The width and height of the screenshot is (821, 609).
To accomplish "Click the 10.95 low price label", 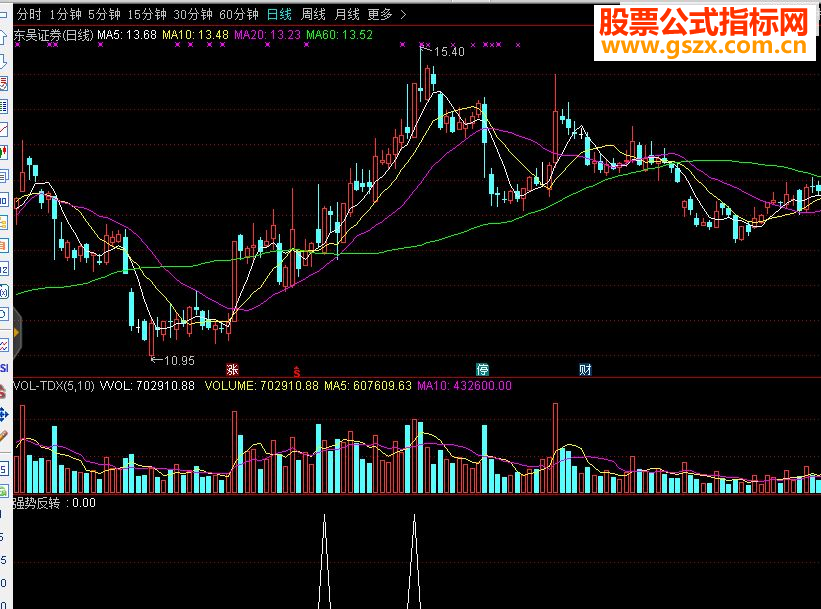I will 179,360.
